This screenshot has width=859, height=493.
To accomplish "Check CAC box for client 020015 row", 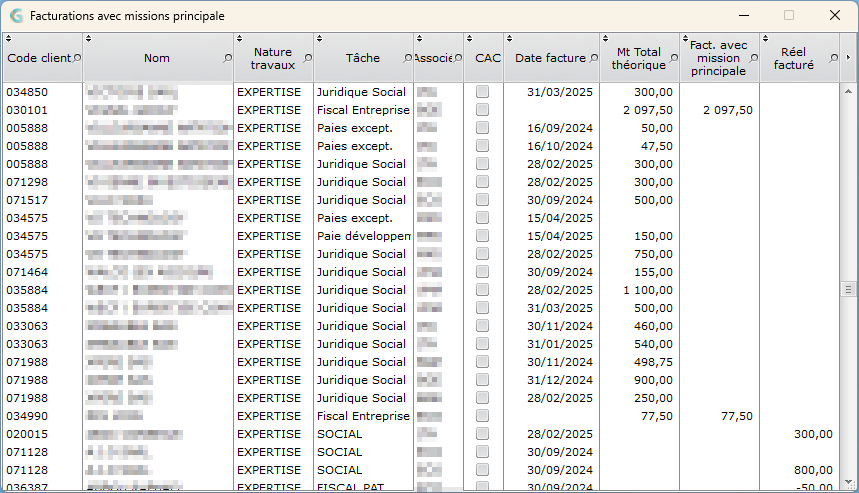I will tap(482, 433).
